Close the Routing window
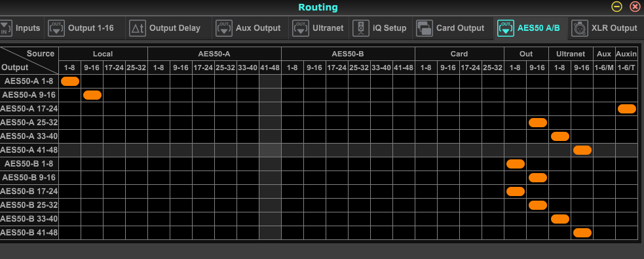 (x=635, y=7)
